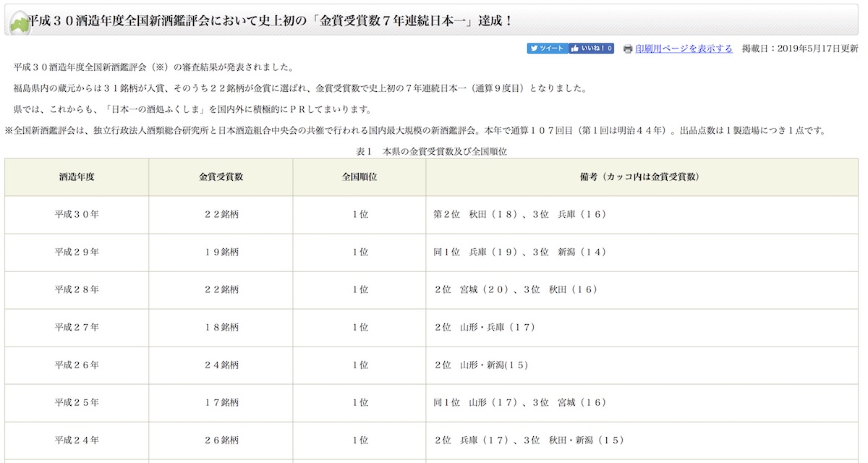868x463 pixels.
Task: Open the 印刷用ページを表示する link
Action: click(x=684, y=48)
